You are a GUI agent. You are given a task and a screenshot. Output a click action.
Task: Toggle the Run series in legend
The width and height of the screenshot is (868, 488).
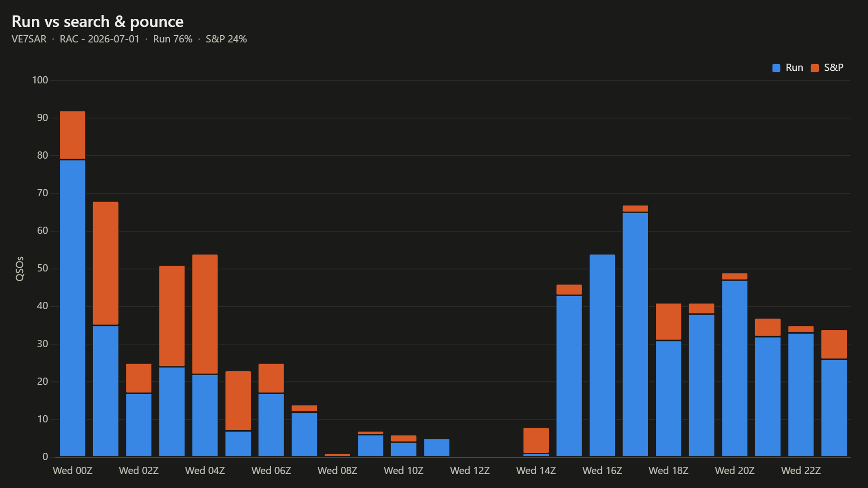point(787,68)
